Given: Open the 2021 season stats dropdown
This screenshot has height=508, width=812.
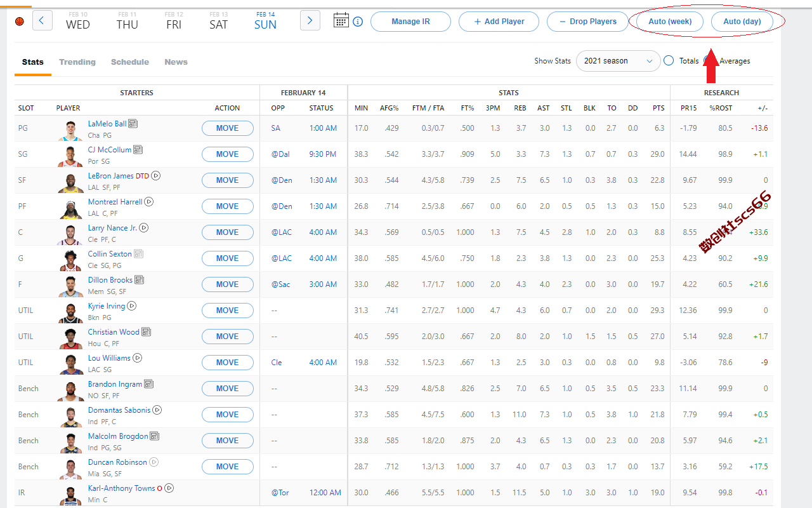Looking at the screenshot, I should point(619,61).
